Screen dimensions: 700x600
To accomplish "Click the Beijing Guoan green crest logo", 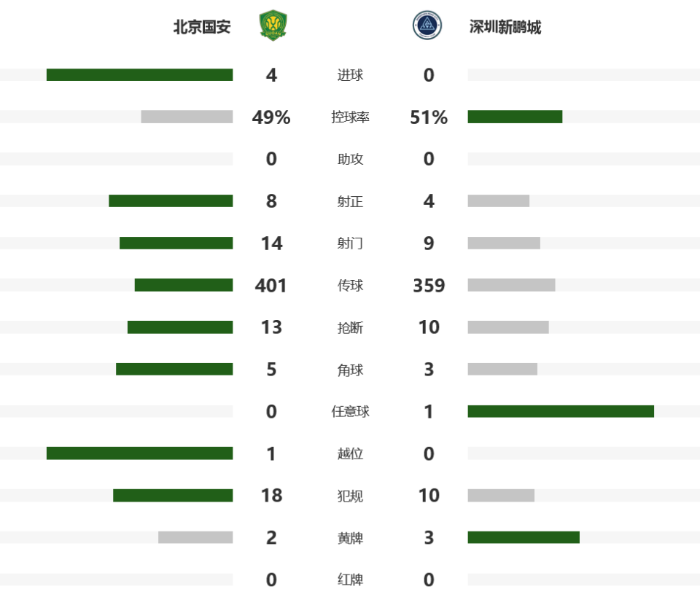I will click(x=273, y=26).
